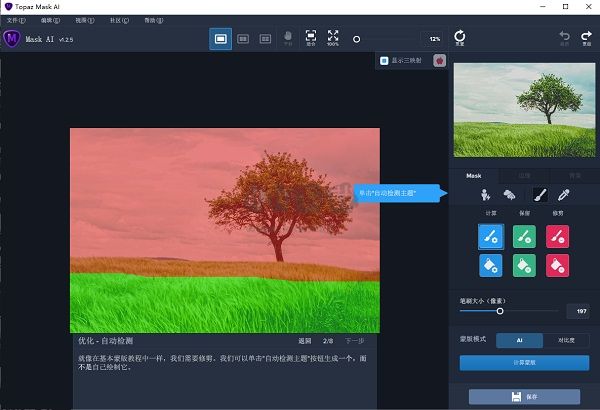This screenshot has height=410, width=600.
Task: Select the blue Compute brush tool
Action: pyautogui.click(x=490, y=235)
